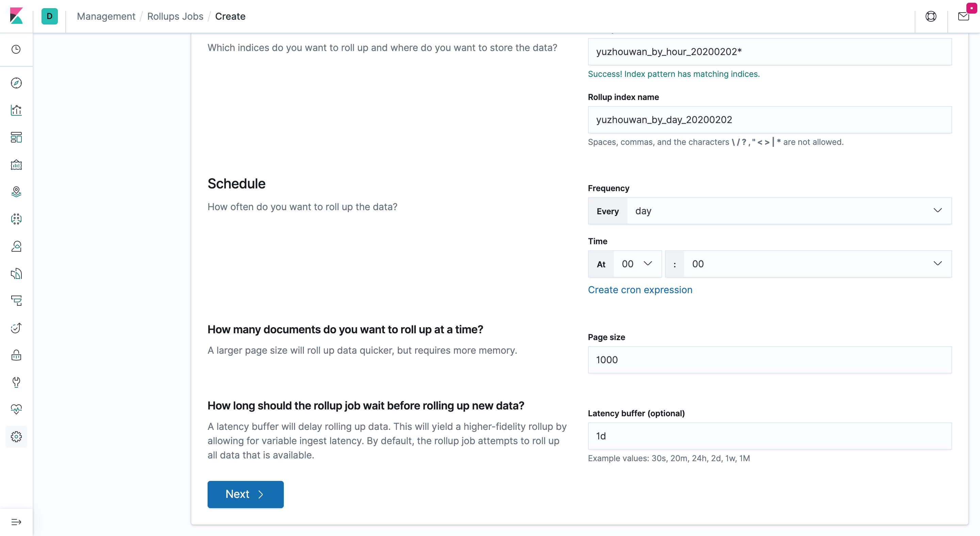Open Dashboard from the sidebar
Viewport: 980px width, 536px height.
(16, 137)
